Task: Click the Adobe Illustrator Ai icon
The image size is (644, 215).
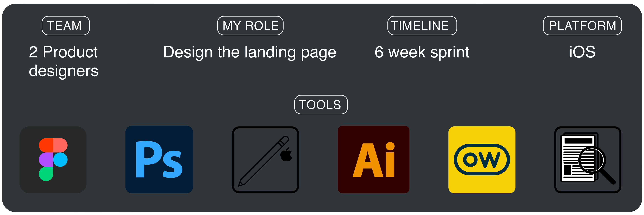Action: pyautogui.click(x=373, y=160)
